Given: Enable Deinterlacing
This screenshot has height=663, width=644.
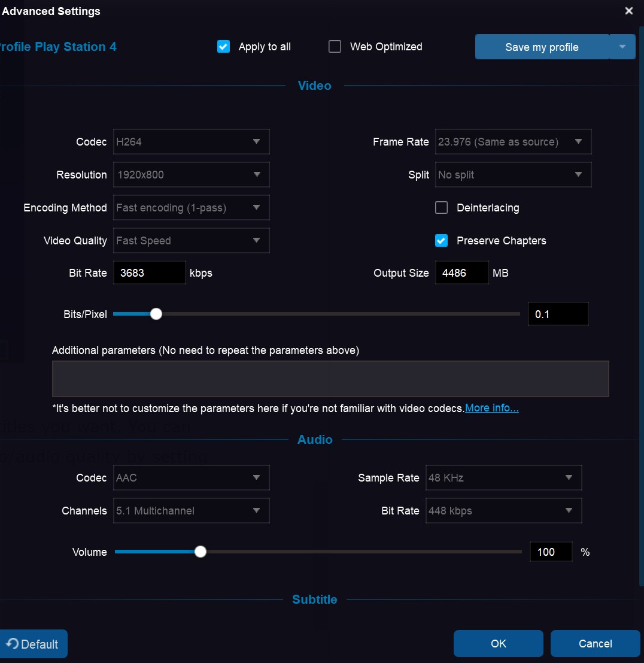Looking at the screenshot, I should click(x=441, y=208).
